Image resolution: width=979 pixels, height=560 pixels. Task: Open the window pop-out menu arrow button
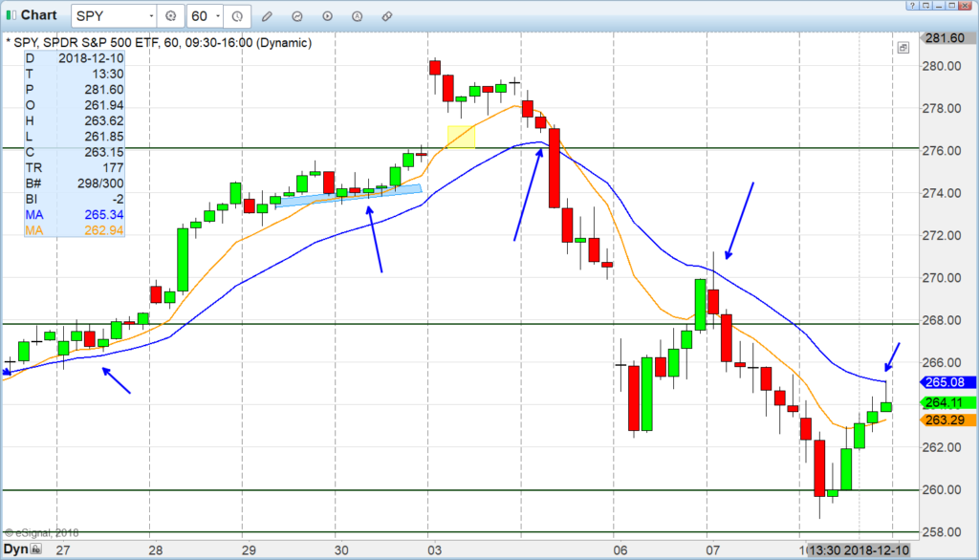[x=925, y=5]
